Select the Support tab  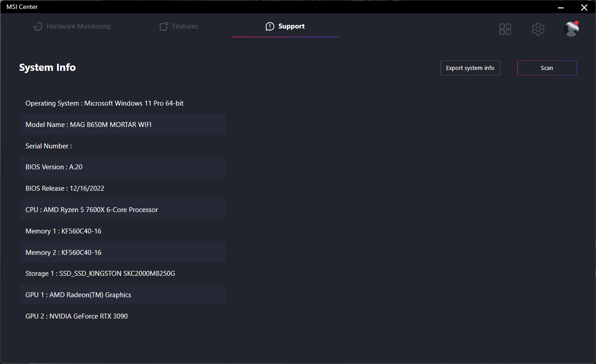(285, 26)
